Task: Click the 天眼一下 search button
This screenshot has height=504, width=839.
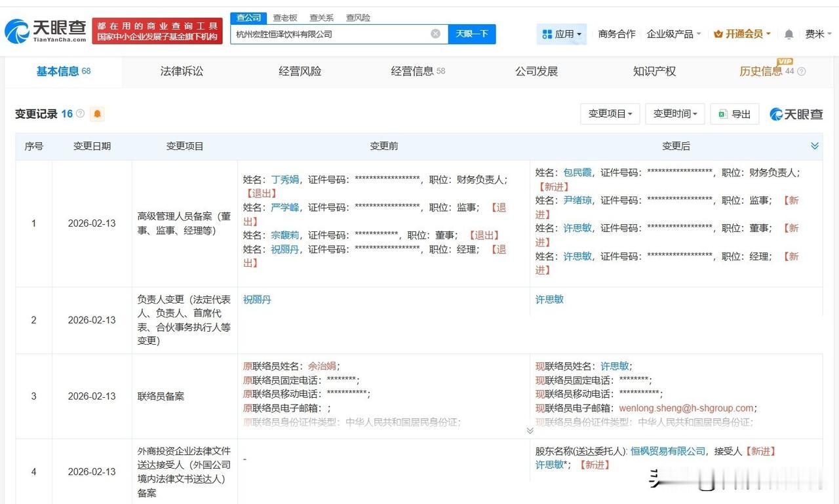Action: [x=471, y=33]
